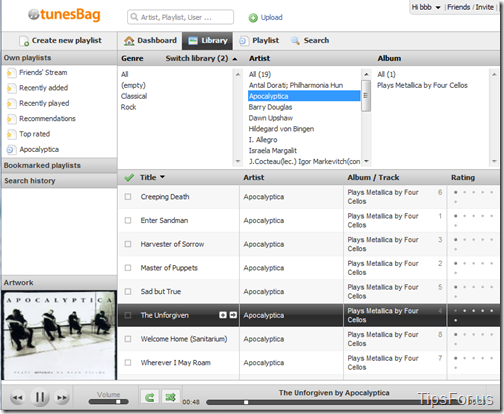Click the Artist list scrollbar thumb
Viewport: 504px width, 414px height.
click(x=366, y=96)
